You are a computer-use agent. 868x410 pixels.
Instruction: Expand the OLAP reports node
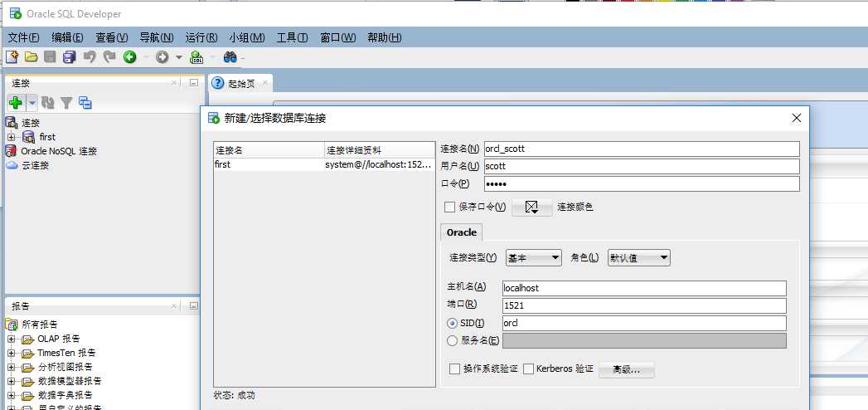click(11, 339)
